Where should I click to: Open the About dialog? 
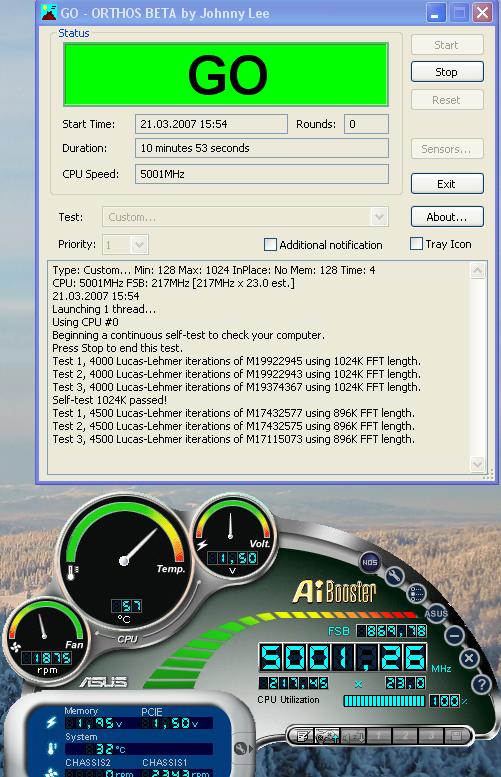(x=446, y=217)
